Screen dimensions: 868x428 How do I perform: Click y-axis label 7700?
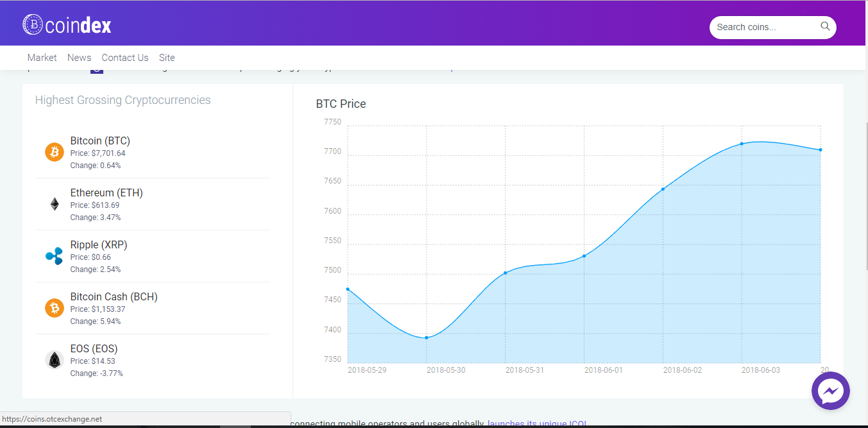point(333,152)
